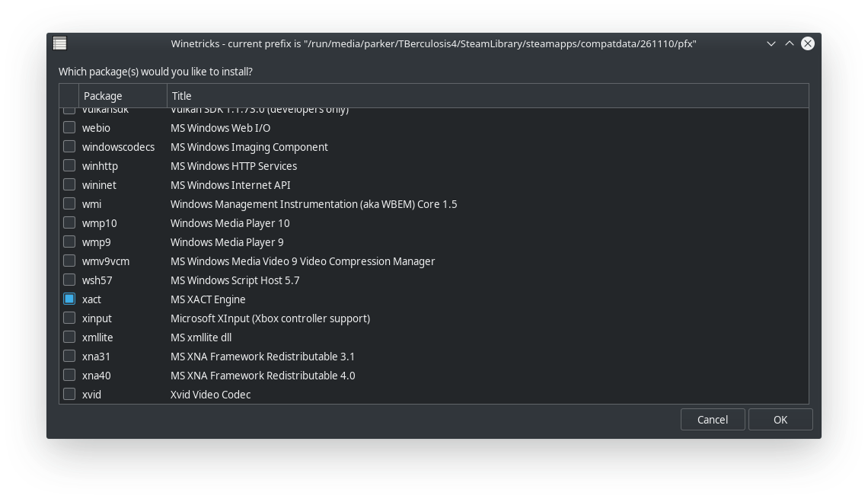Screen dimensions: 868x499
Task: Click 'MS Windows Script Host 5.7' title
Action: coord(235,280)
